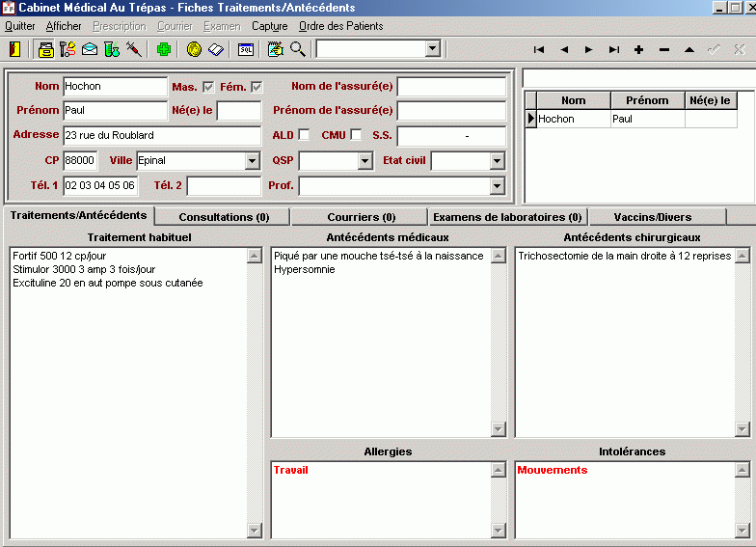The height and width of the screenshot is (547, 756).
Task: Select the Traitements/Antécédents tab
Action: tap(79, 215)
